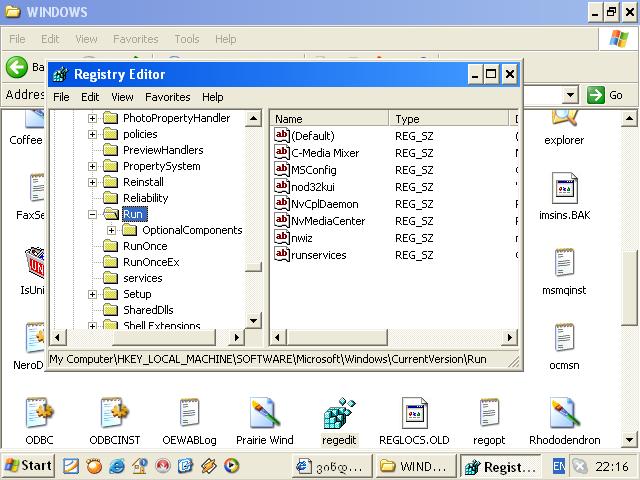Select the OEWABLog file icon
The height and width of the screenshot is (480, 640).
[189, 413]
